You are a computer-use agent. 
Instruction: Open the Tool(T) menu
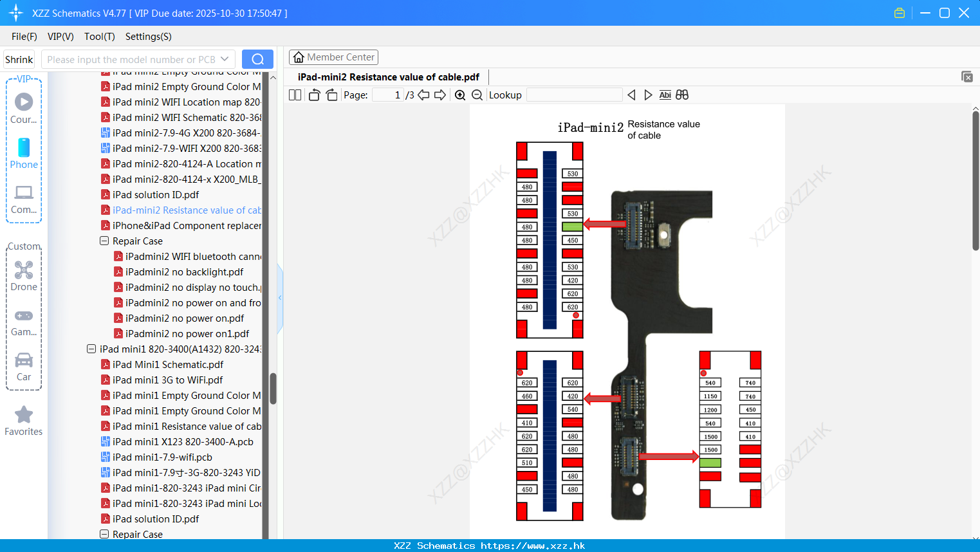click(x=100, y=37)
